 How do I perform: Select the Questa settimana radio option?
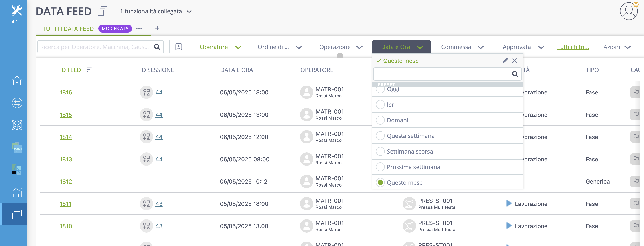pyautogui.click(x=380, y=136)
